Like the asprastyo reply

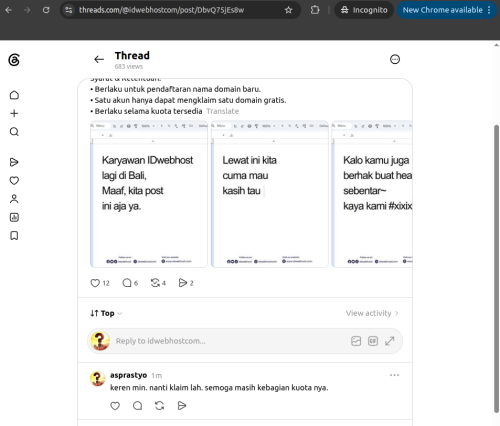[x=115, y=406]
